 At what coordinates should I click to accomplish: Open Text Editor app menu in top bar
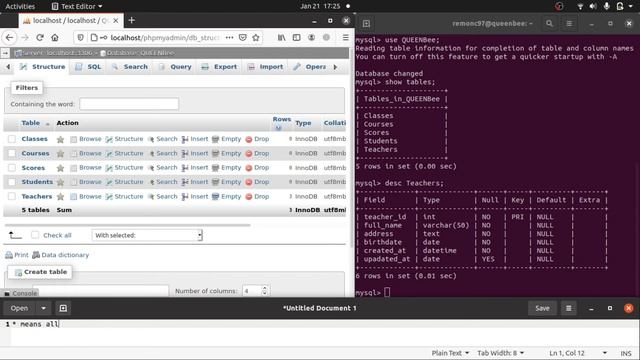(x=77, y=6)
